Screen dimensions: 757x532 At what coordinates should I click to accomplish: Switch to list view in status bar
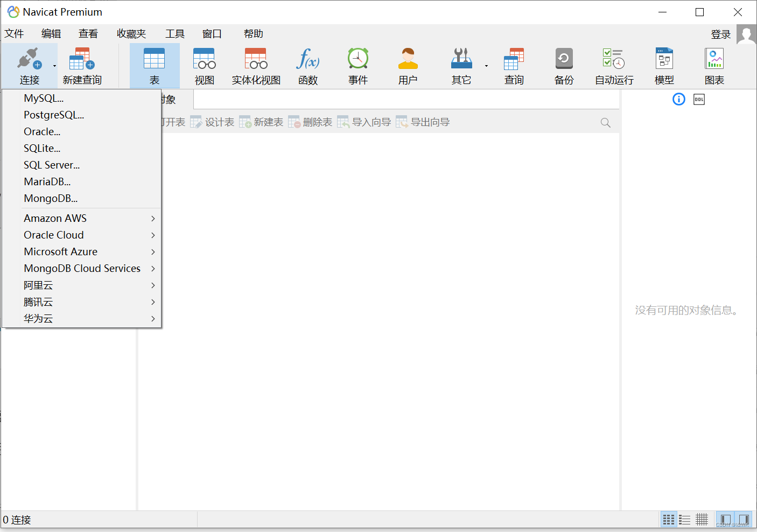[x=685, y=520]
